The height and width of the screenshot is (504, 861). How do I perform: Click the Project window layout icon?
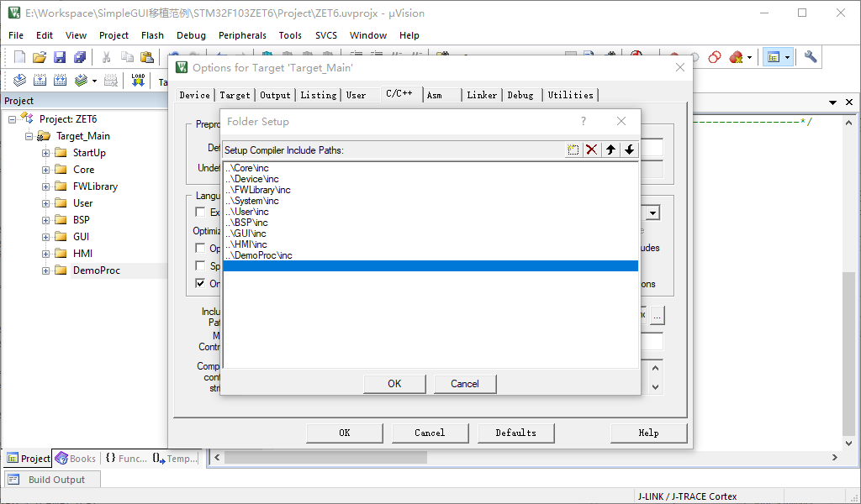point(774,57)
